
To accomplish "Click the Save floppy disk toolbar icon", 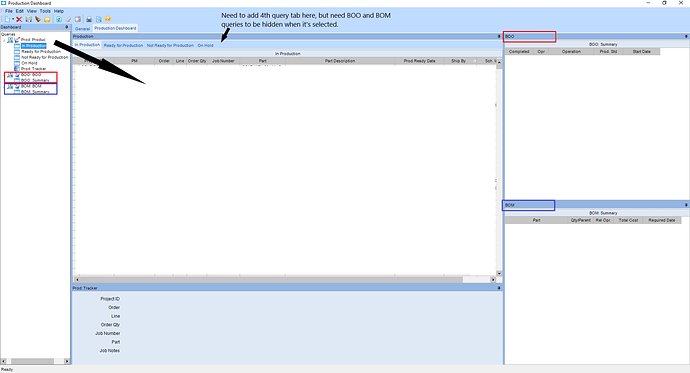I will pyautogui.click(x=29, y=19).
